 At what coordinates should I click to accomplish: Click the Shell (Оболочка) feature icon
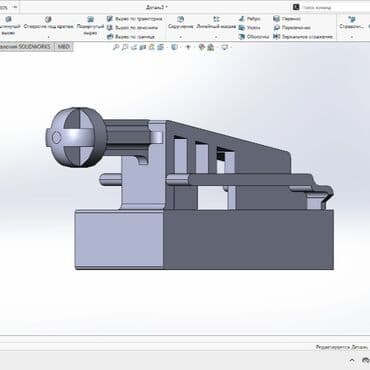242,37
